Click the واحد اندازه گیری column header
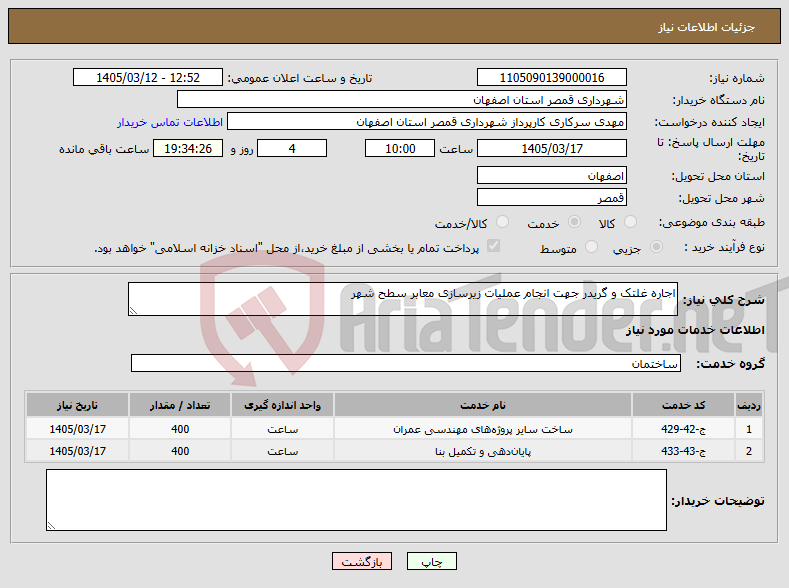 (282, 405)
